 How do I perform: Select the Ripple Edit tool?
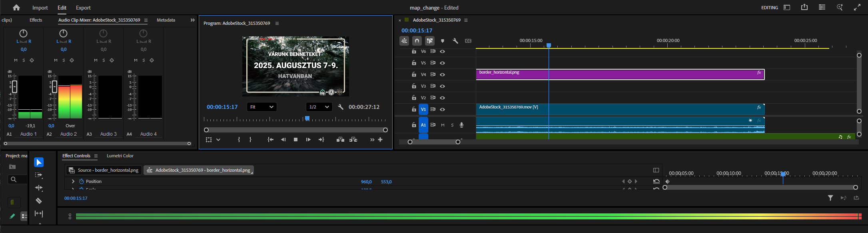[x=39, y=188]
